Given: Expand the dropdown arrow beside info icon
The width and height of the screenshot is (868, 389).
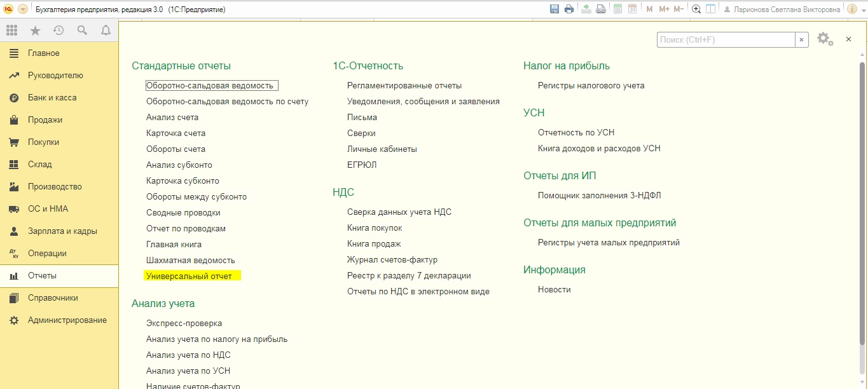Looking at the screenshot, I should (x=862, y=10).
